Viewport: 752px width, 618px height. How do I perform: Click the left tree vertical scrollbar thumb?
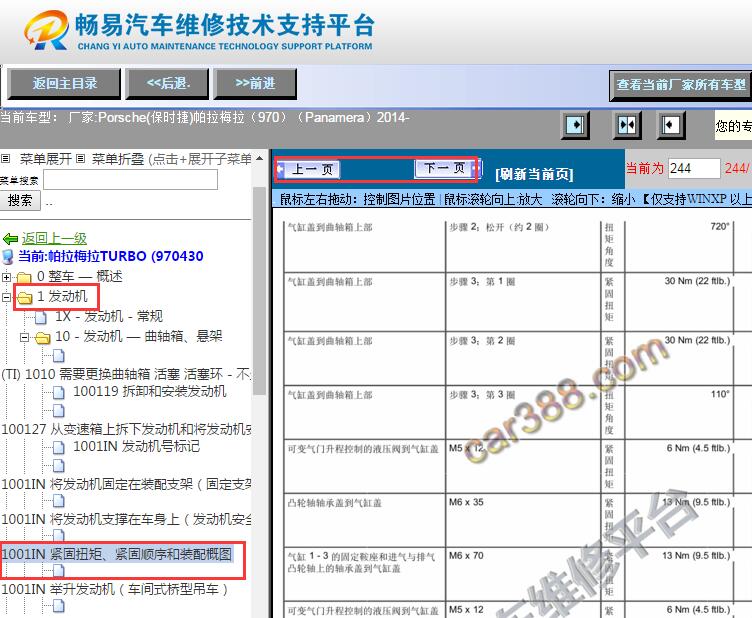tap(259, 291)
